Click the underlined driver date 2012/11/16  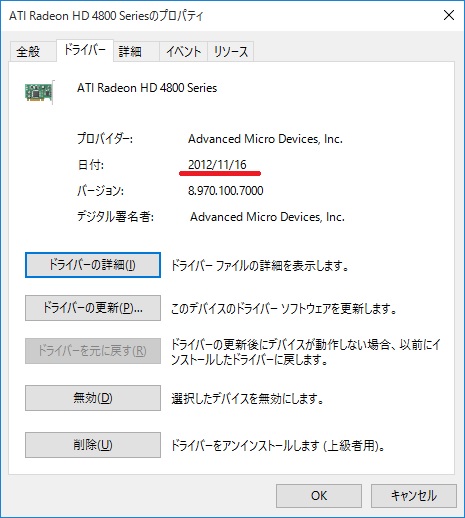(x=217, y=165)
